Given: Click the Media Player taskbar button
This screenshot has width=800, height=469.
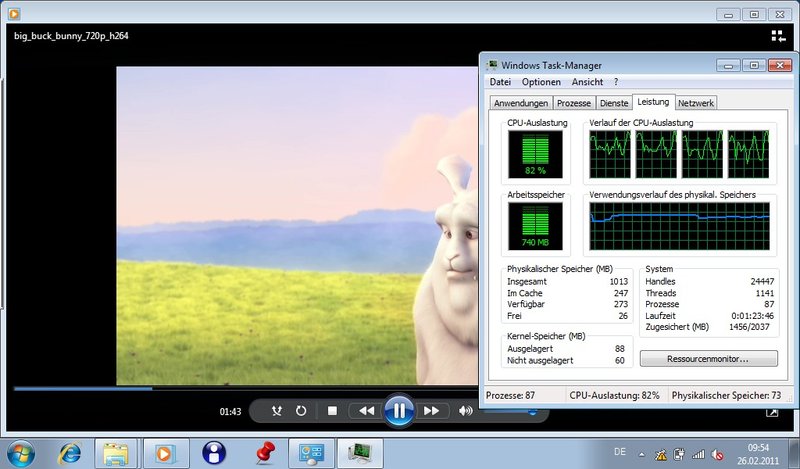Looking at the screenshot, I should (x=166, y=453).
